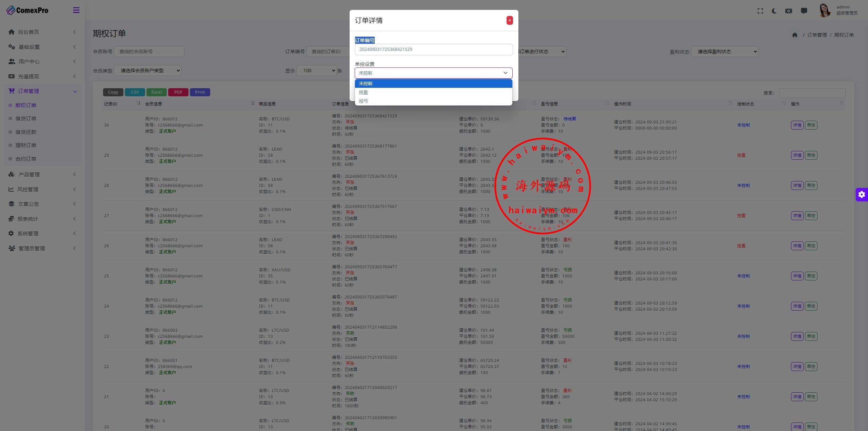Click the banknote icon in top bar
This screenshot has width=868, height=431.
[789, 11]
